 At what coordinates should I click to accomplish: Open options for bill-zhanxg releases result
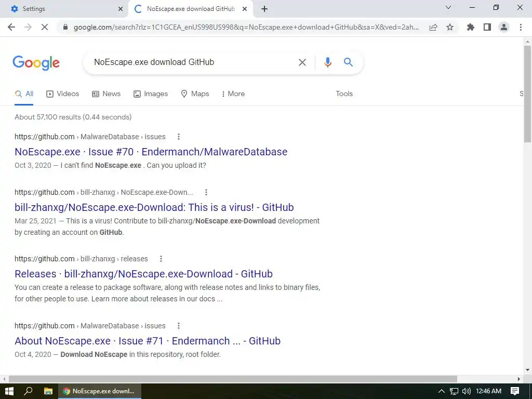pos(161,259)
